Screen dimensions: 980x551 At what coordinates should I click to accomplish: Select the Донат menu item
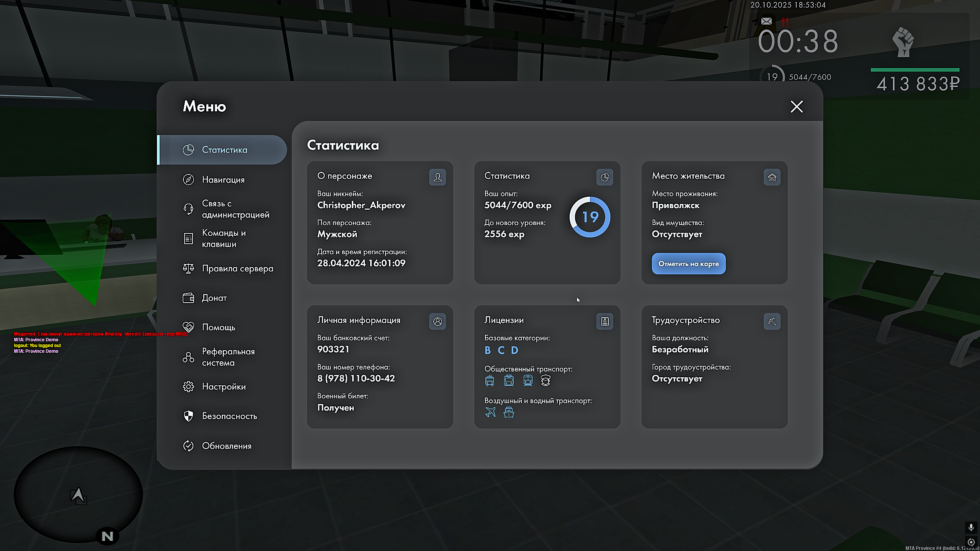[x=214, y=298]
